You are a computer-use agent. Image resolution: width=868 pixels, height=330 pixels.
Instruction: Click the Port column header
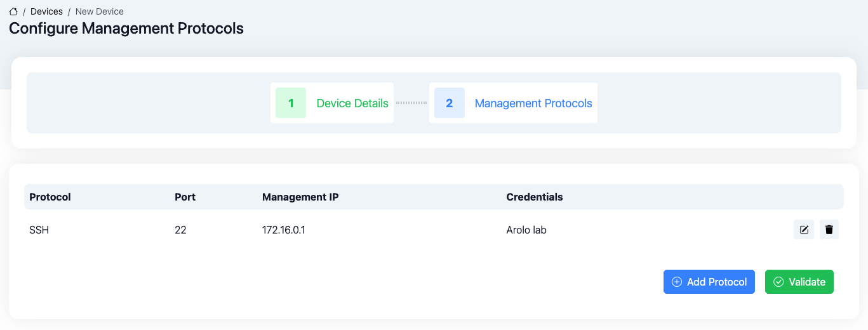pos(185,197)
